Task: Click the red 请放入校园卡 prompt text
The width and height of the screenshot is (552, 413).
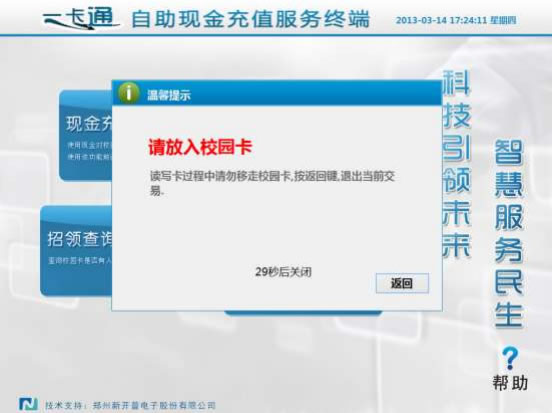Action: [x=200, y=146]
